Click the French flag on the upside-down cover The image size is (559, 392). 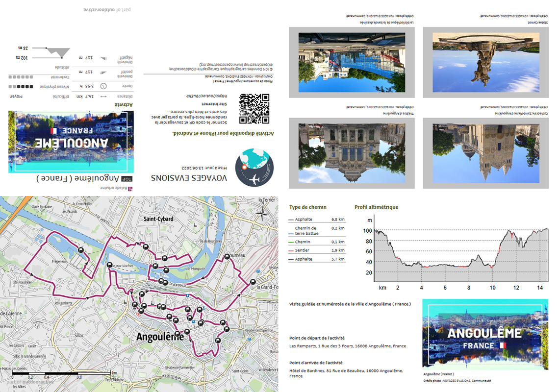[53, 131]
